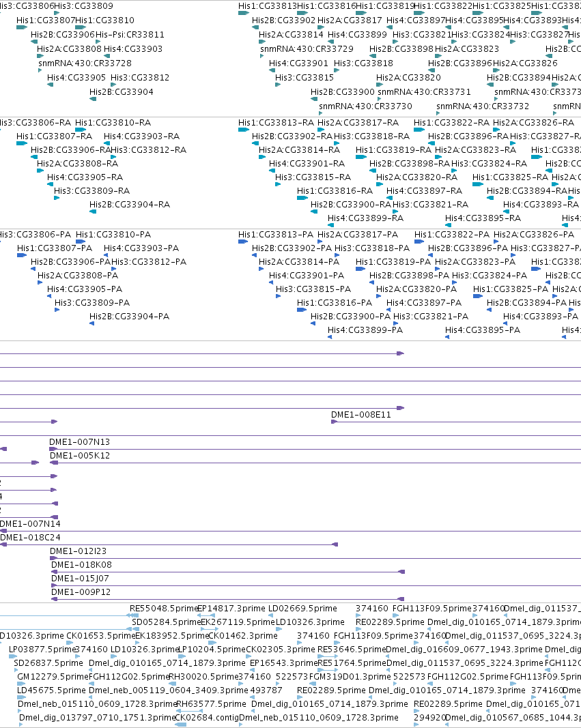Click protein His3:CG33821-PA
Screen dimensions: 581x728
431,317
